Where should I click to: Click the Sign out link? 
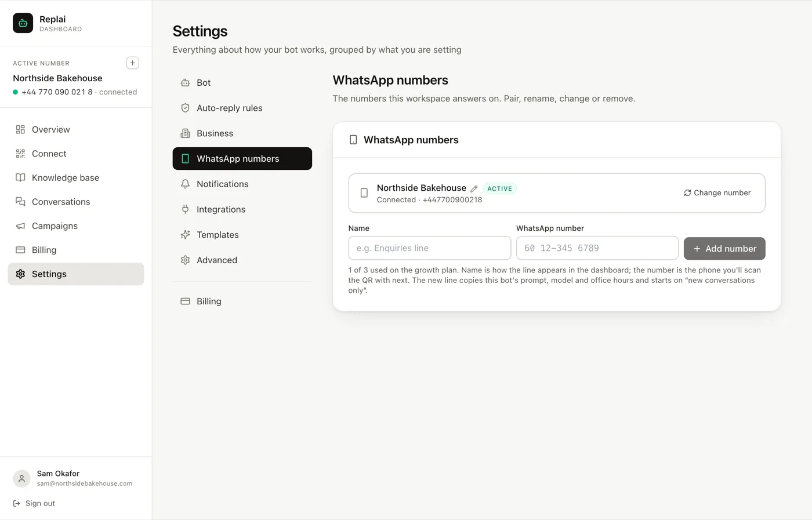click(34, 503)
